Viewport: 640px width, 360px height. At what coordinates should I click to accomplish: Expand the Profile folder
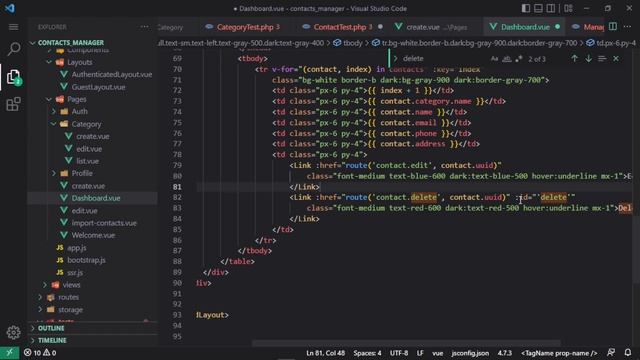tap(82, 173)
